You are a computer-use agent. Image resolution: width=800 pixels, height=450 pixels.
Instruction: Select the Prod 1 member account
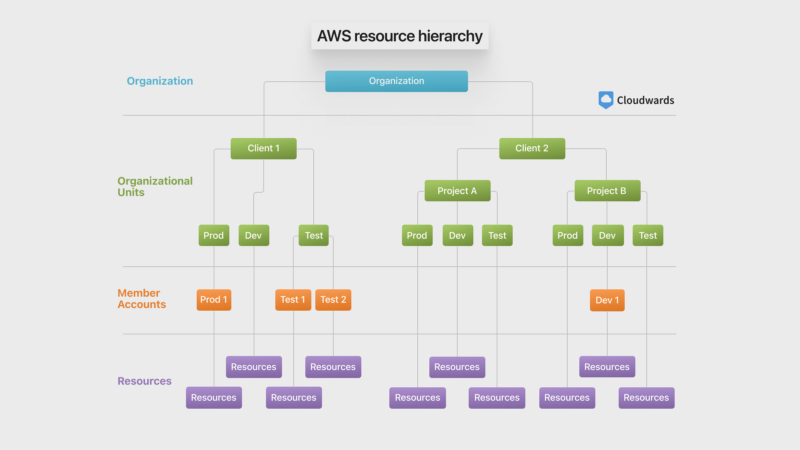point(214,300)
